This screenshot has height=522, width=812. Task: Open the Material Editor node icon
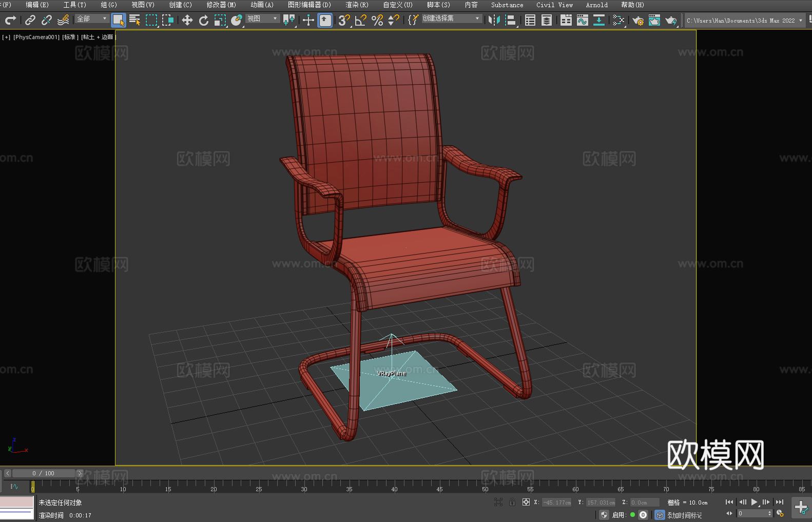click(x=618, y=20)
